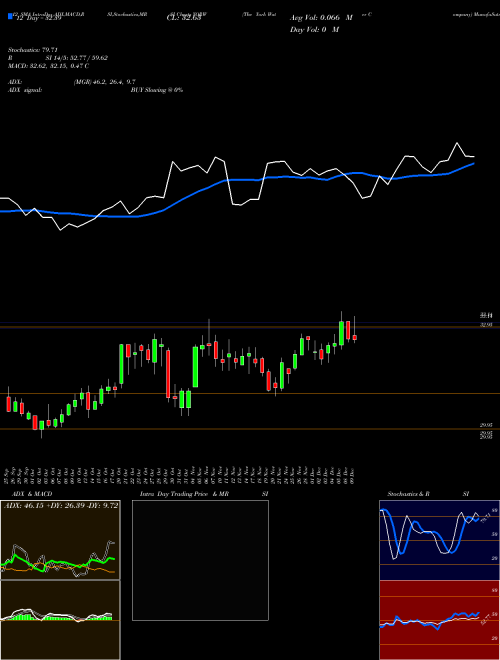
Task: Open the MACD histogram mini chart
Action: point(60,620)
